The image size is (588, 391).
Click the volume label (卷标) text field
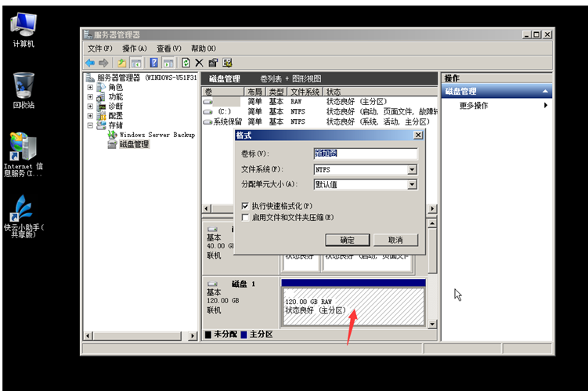pyautogui.click(x=364, y=154)
